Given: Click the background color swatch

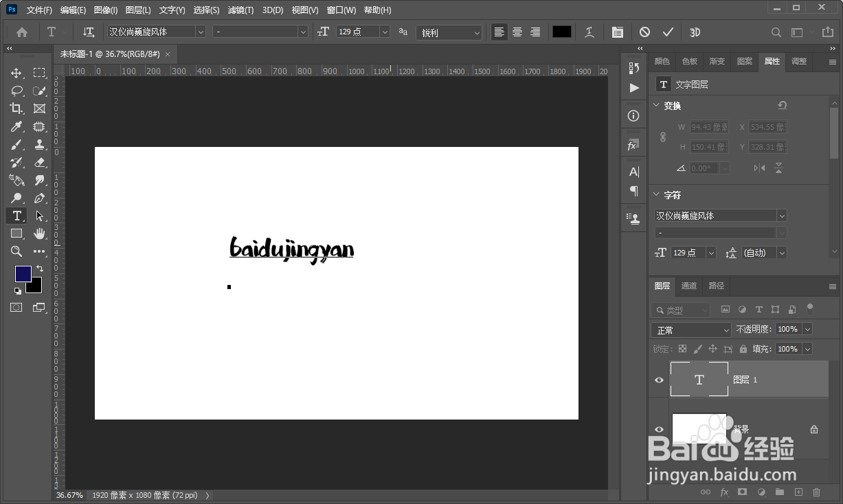Looking at the screenshot, I should (36, 287).
